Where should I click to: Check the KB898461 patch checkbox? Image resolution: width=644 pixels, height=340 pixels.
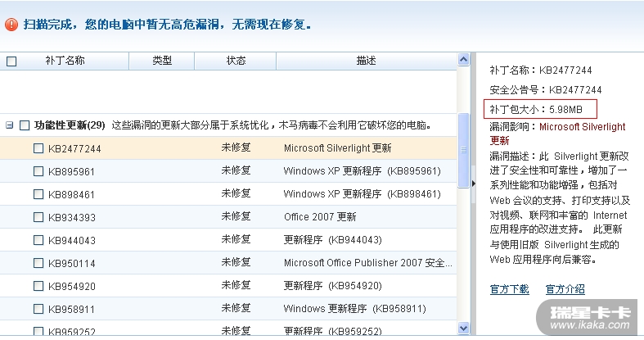pyautogui.click(x=38, y=194)
